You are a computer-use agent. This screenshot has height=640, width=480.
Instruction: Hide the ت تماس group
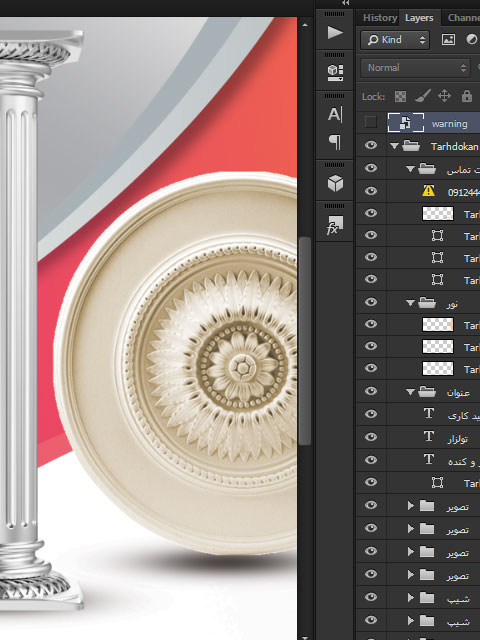[371, 168]
